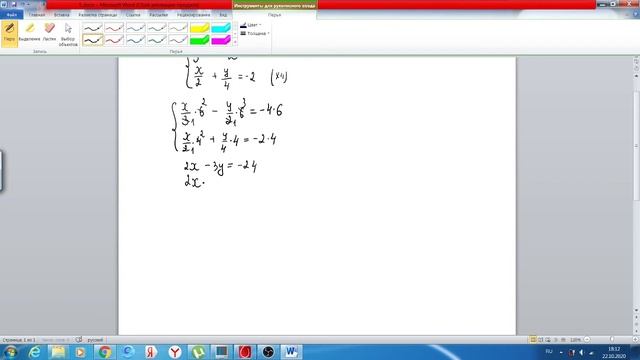Switch to Web Layout view button
The height and width of the screenshot is (360, 640).
pyautogui.click(x=548, y=340)
